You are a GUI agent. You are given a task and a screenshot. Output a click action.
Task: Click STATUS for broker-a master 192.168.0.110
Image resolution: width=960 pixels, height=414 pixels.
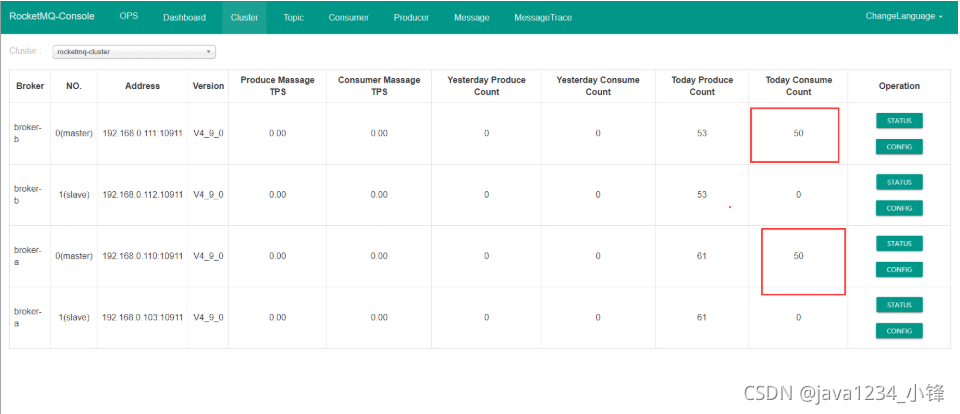click(x=899, y=243)
